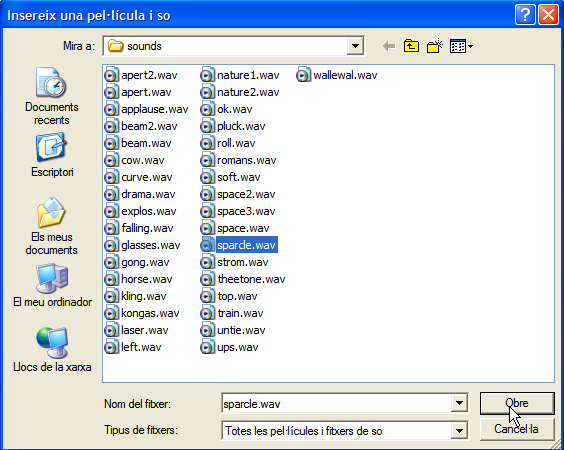Click the help question mark button
The image size is (564, 450).
click(525, 15)
